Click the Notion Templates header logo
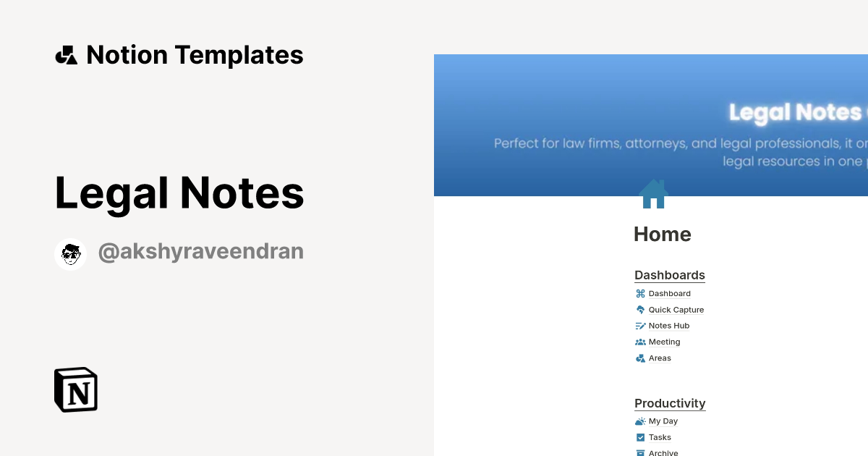868x456 pixels. point(66,54)
